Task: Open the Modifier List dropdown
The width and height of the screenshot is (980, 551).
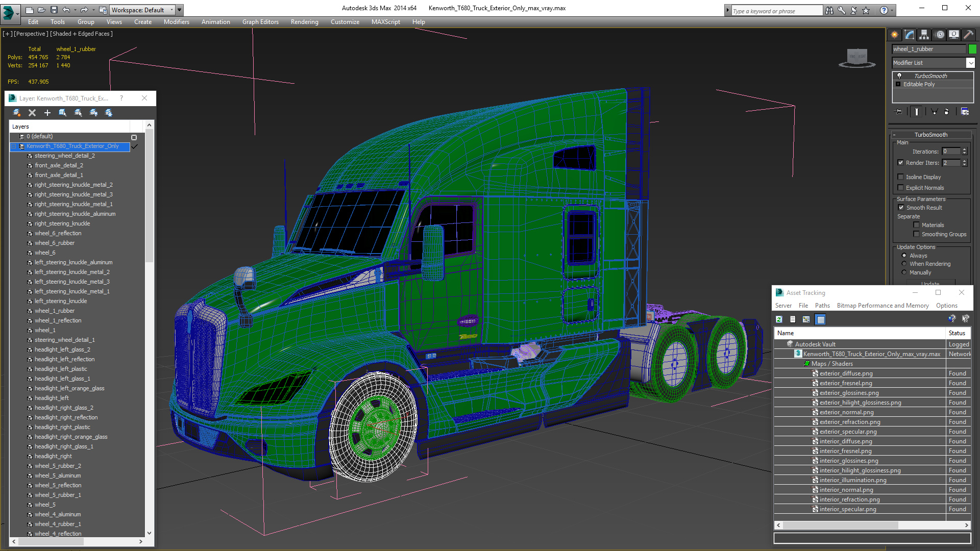Action: click(x=971, y=63)
